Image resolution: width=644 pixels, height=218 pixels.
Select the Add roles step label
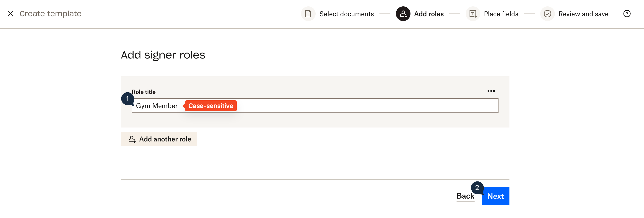click(x=429, y=14)
